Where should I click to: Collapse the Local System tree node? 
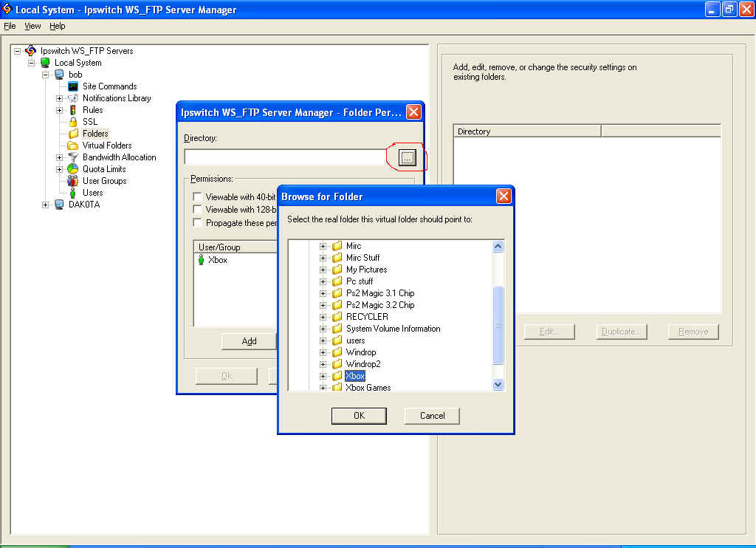[x=31, y=63]
